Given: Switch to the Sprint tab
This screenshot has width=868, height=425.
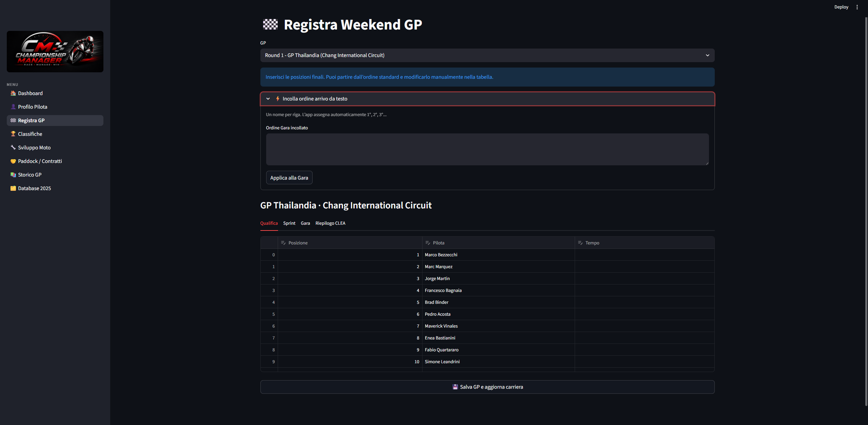Looking at the screenshot, I should [289, 223].
